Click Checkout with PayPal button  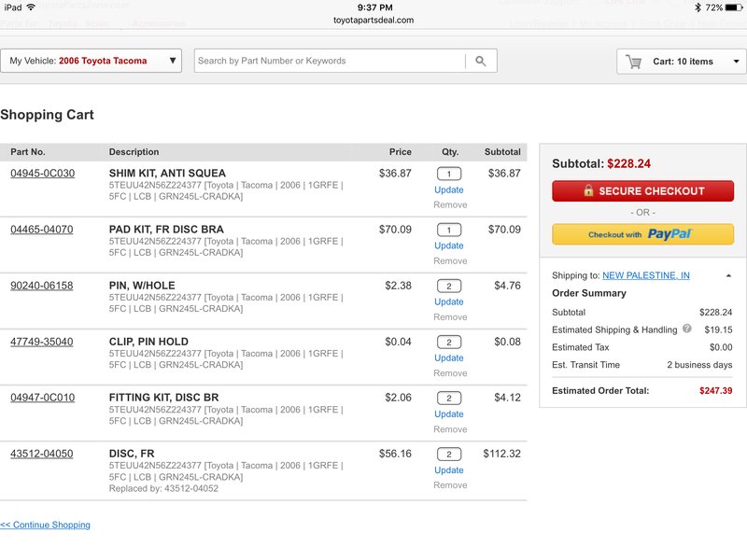pos(642,234)
